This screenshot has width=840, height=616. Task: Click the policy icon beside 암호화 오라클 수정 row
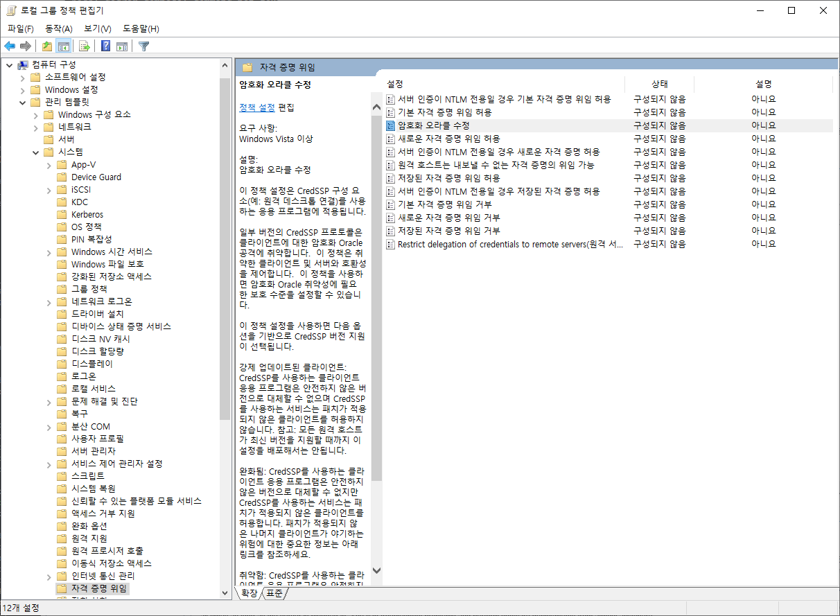pos(391,125)
